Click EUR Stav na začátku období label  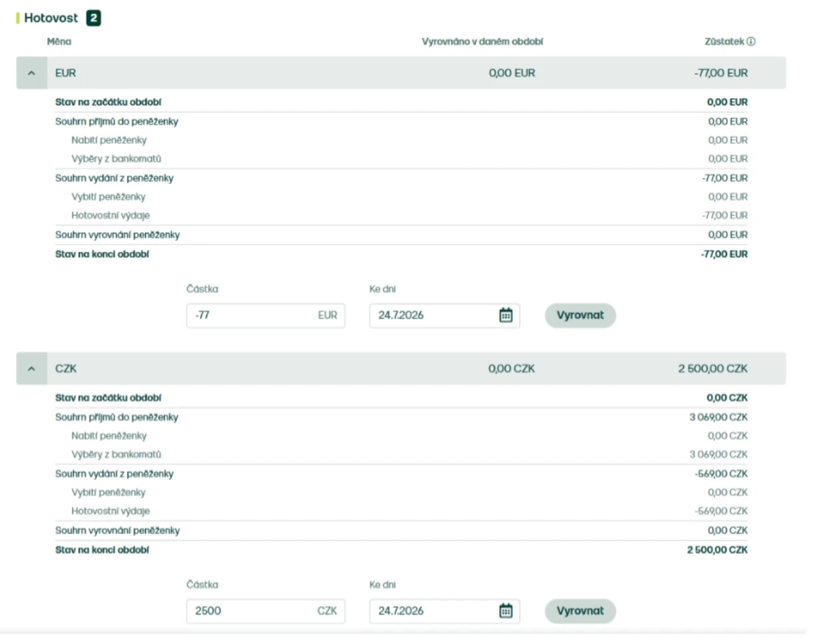109,103
